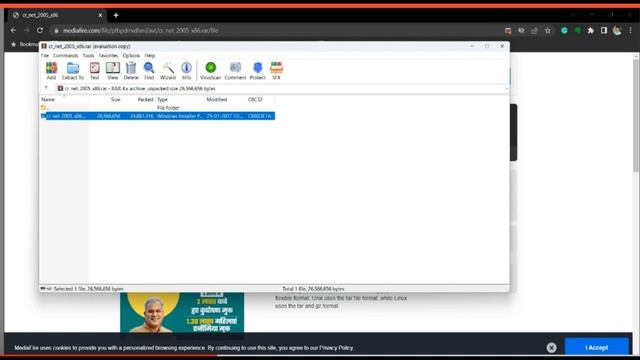Open the Privacy Policy link
The height and width of the screenshot is (360, 640).
coord(336,348)
